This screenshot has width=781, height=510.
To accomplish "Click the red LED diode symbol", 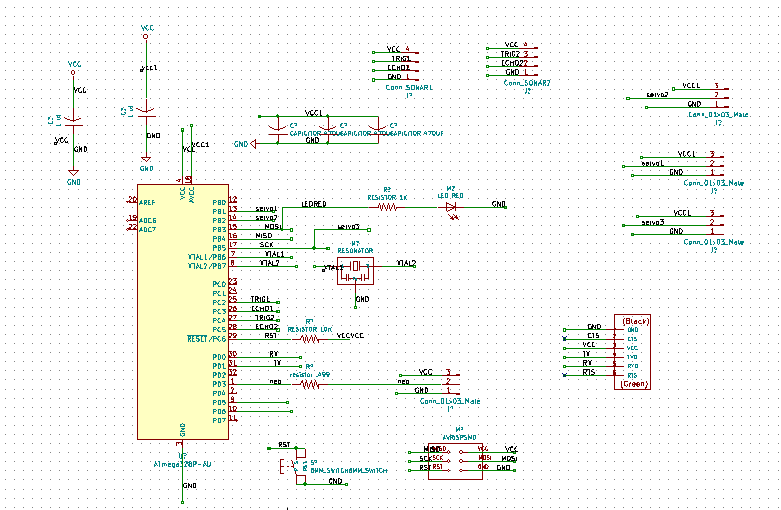I will tap(452, 207).
